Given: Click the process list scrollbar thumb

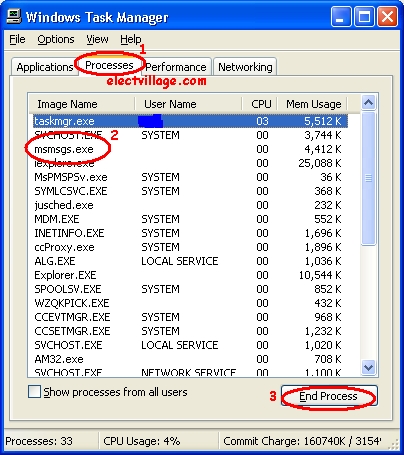Looking at the screenshot, I should (x=368, y=178).
